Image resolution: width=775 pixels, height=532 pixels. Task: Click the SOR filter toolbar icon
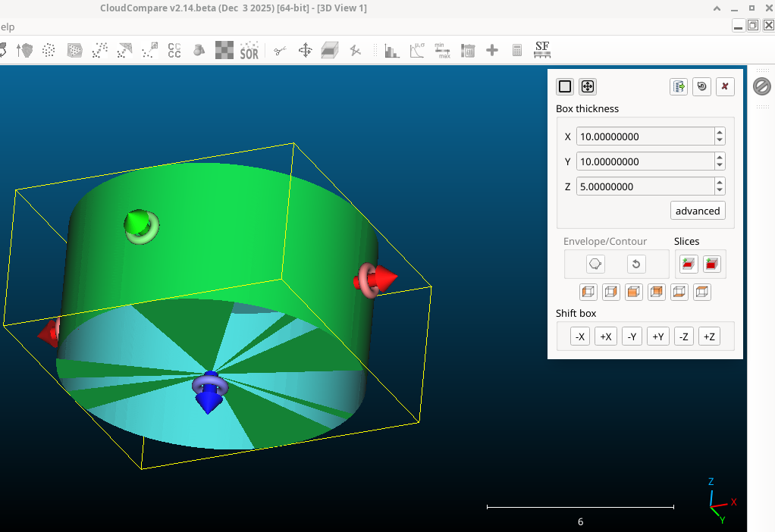coord(249,51)
